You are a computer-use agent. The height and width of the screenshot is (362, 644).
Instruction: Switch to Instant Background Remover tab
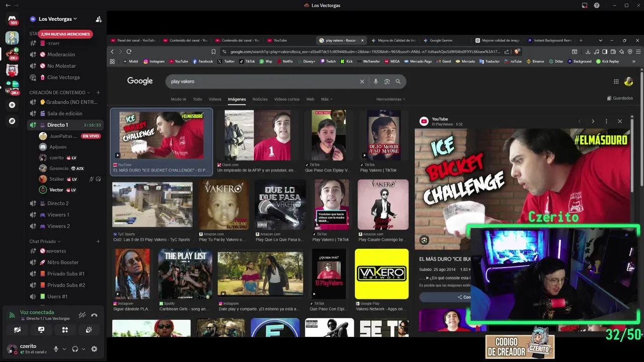(550, 40)
